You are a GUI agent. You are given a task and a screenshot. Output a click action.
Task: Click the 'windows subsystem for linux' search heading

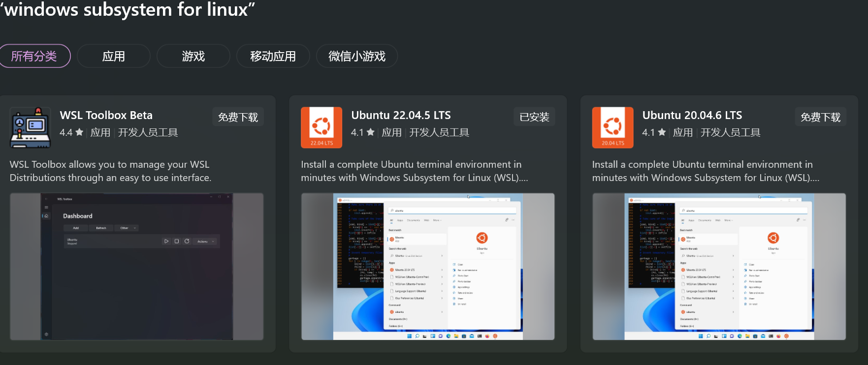(x=128, y=10)
